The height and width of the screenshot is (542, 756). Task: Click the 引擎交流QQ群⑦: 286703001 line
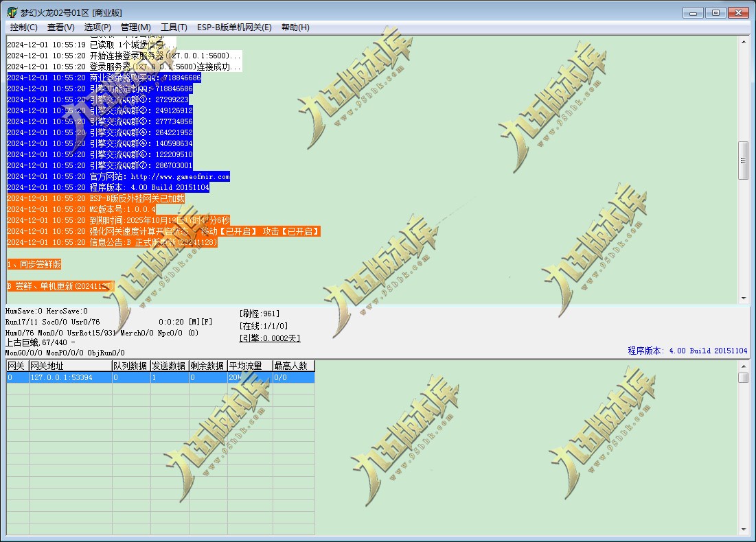pyautogui.click(x=100, y=165)
